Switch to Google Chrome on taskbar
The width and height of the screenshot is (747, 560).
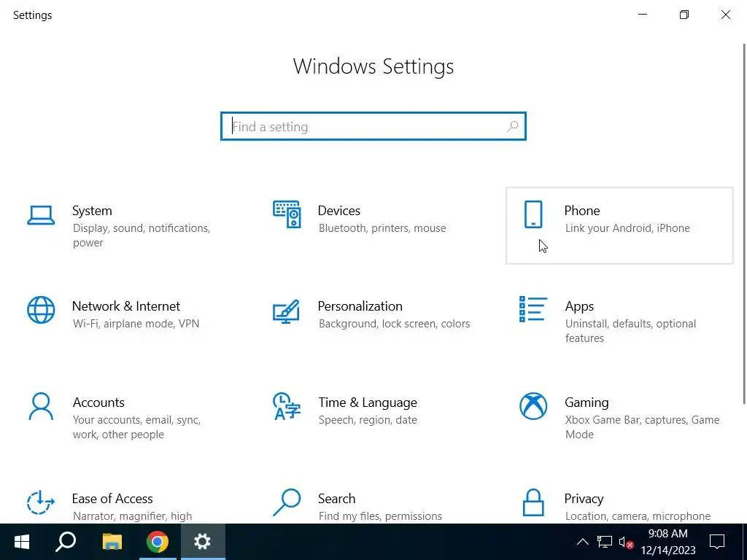coord(158,542)
